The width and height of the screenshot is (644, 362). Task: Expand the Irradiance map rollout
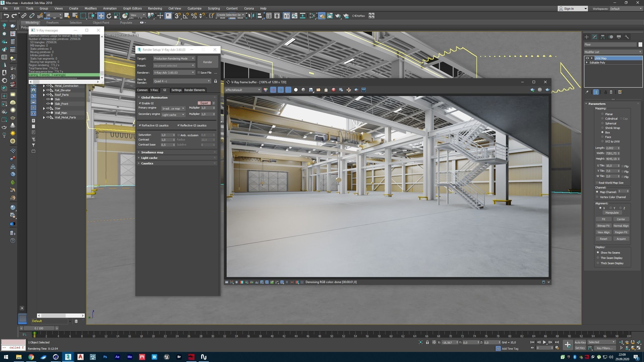coord(177,152)
